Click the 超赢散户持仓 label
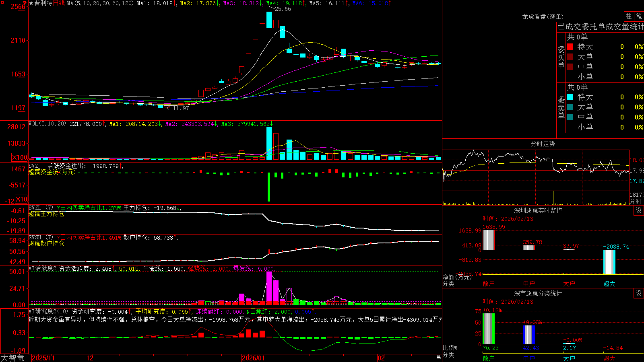The width and height of the screenshot is (644, 362). 46,243
